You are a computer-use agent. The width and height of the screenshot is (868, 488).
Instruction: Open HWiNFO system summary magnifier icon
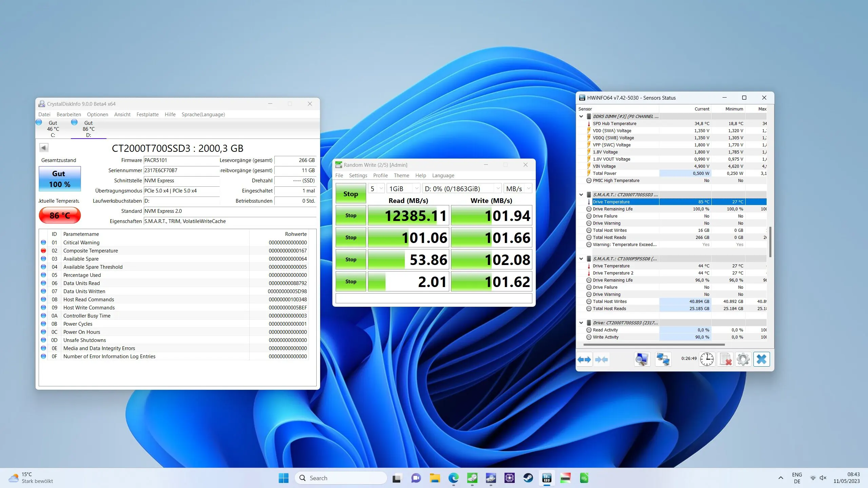642,359
